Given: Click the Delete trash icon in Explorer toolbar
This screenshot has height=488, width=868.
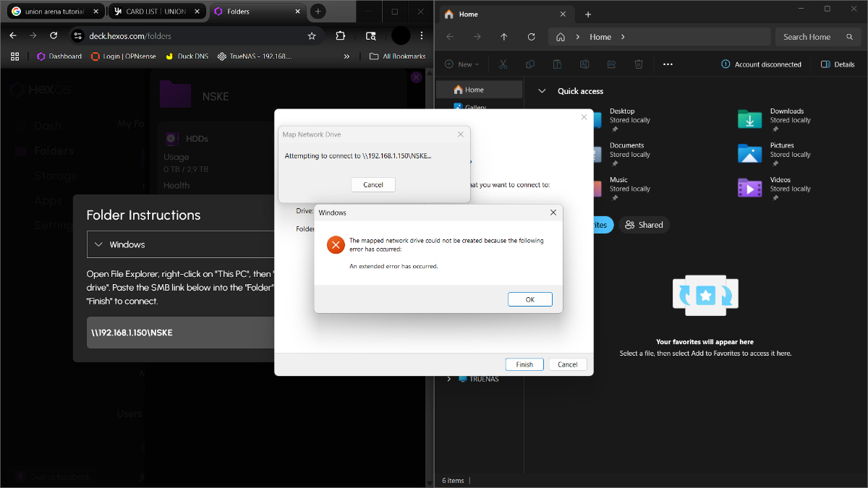Looking at the screenshot, I should coord(639,64).
